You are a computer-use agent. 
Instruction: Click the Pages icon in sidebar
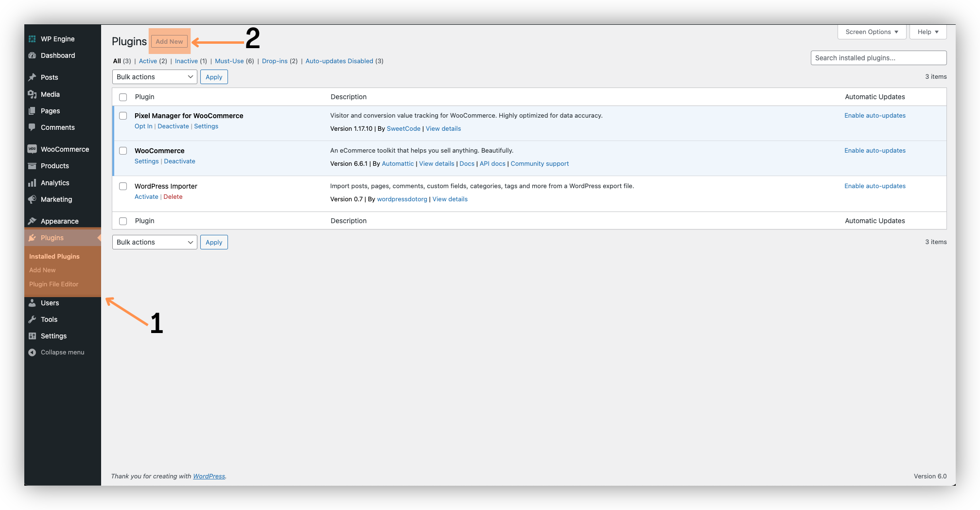(x=32, y=111)
